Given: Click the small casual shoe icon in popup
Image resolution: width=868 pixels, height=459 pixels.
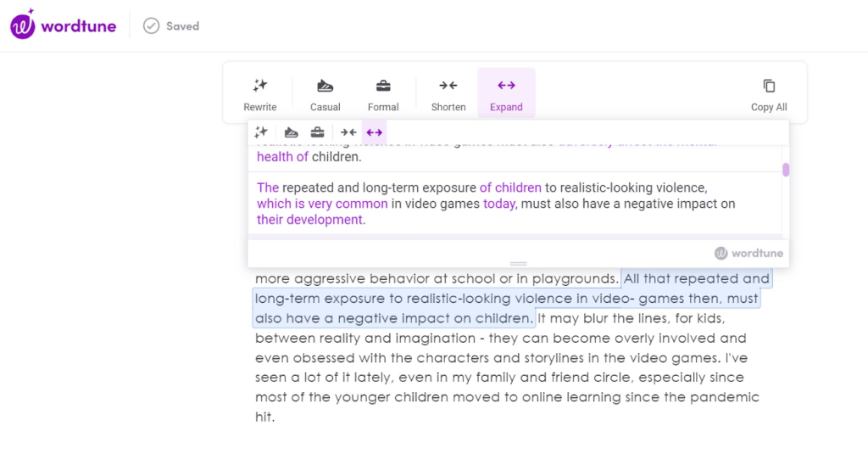Looking at the screenshot, I should 292,132.
